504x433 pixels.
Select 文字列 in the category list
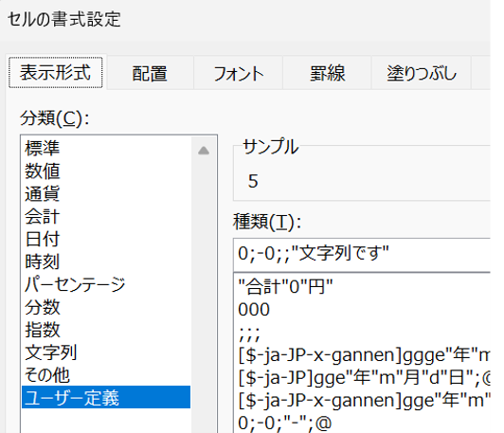(51, 352)
